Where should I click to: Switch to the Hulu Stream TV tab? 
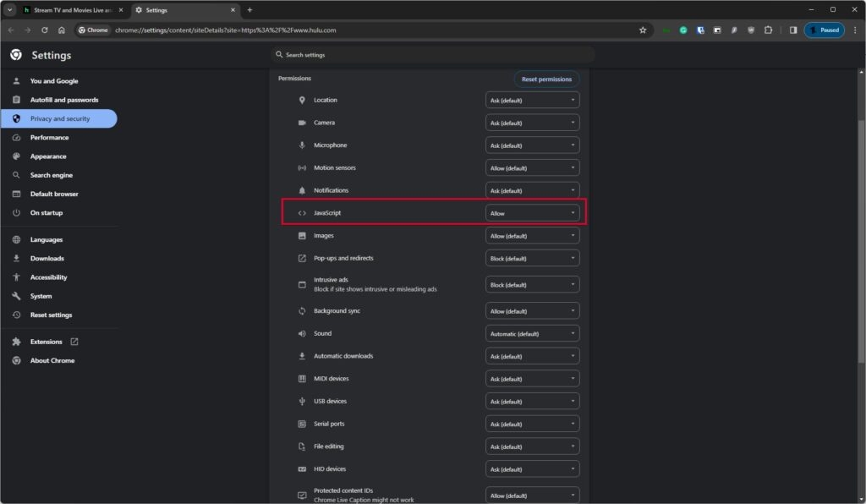click(66, 10)
